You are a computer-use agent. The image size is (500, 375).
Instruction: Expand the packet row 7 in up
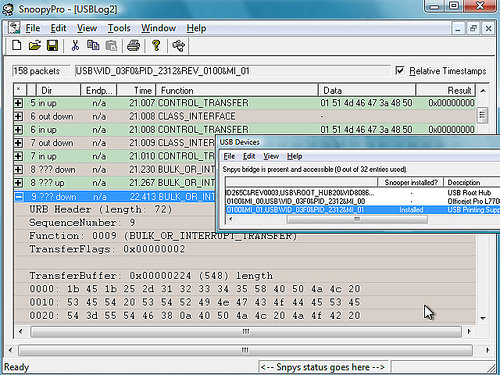coord(18,156)
